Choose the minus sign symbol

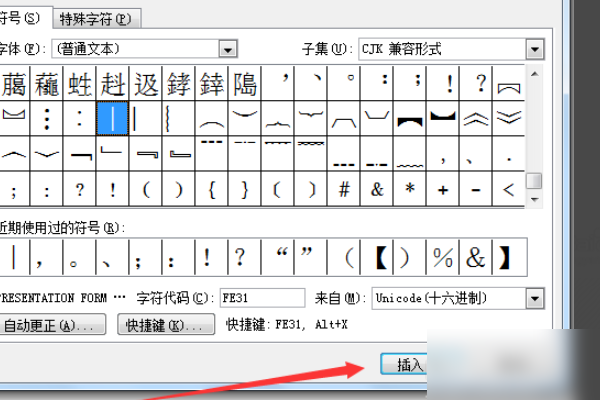(x=476, y=189)
